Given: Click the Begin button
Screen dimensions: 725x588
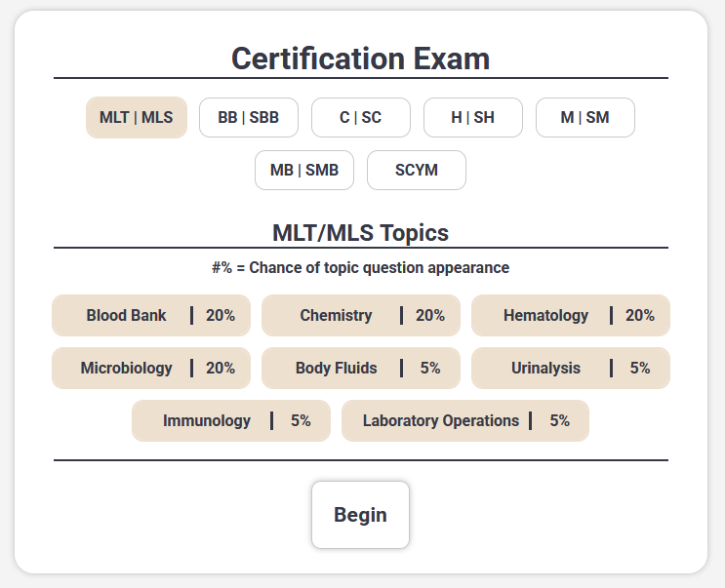Looking at the screenshot, I should point(361,515).
